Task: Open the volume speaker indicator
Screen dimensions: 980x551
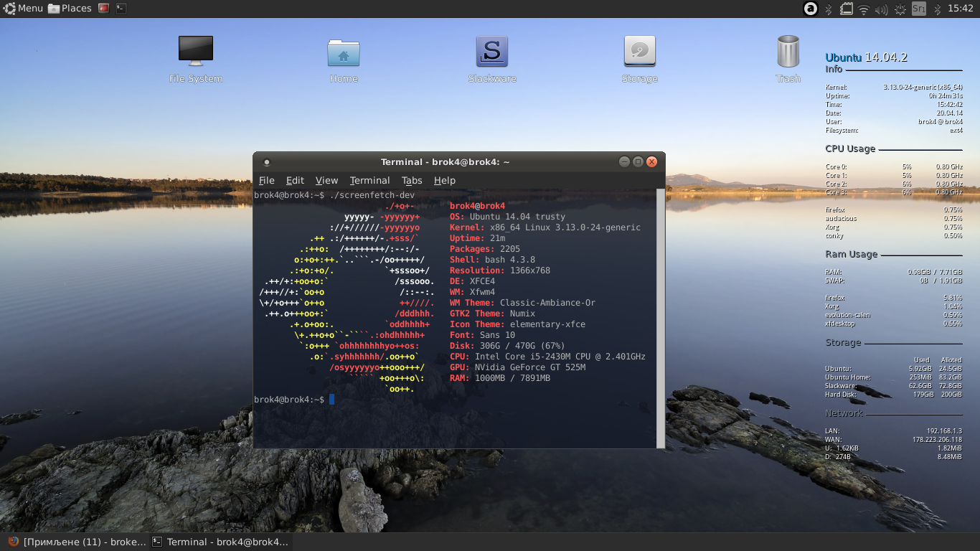Action: point(882,9)
